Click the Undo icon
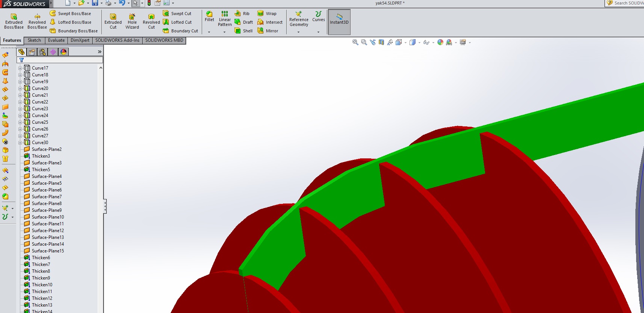 pyautogui.click(x=122, y=3)
